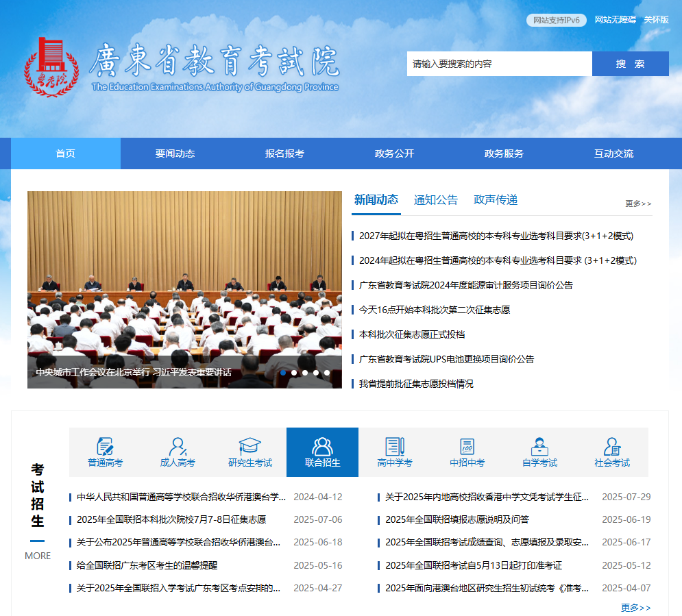The width and height of the screenshot is (682, 616).
Task: Select the 中招中考 score sheet icon
Action: [467, 447]
